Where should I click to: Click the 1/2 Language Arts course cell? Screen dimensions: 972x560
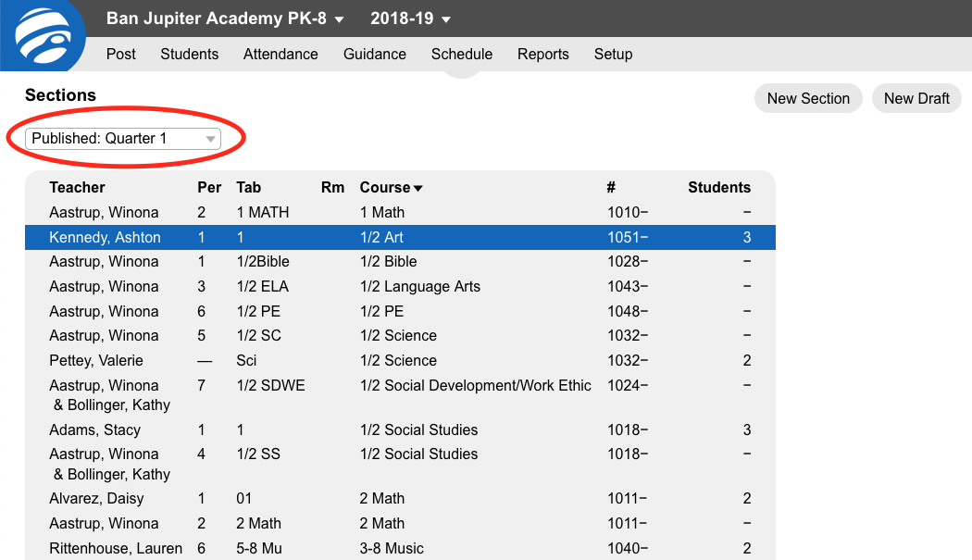(419, 287)
